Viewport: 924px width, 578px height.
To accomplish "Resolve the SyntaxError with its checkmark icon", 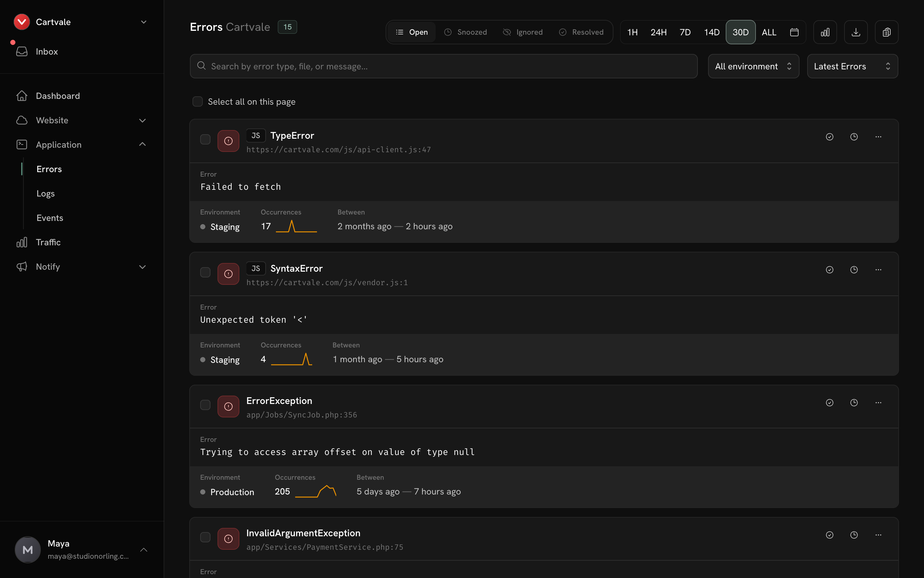I will [x=830, y=270].
